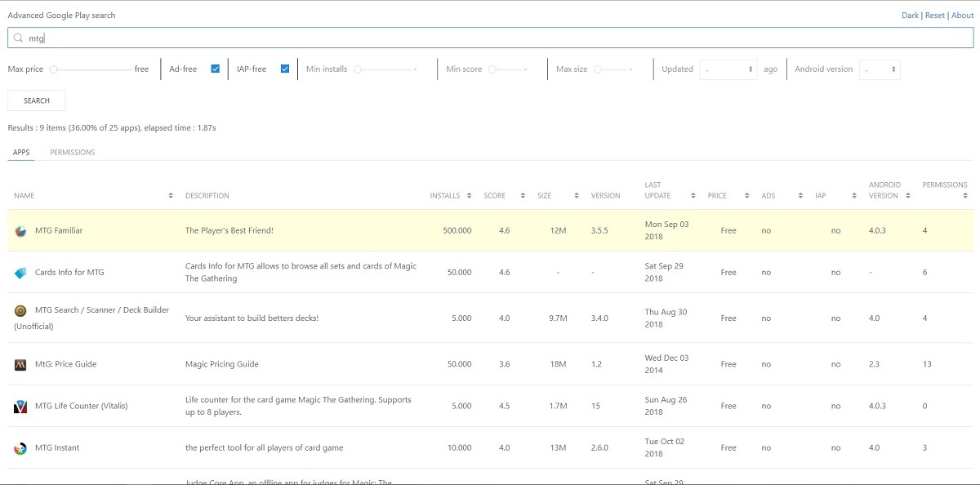
Task: Switch to the PERMISSIONS tab
Action: (x=73, y=153)
